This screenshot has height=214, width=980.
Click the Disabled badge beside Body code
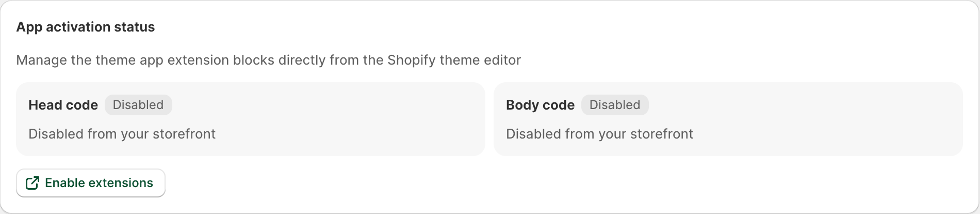[x=615, y=105]
